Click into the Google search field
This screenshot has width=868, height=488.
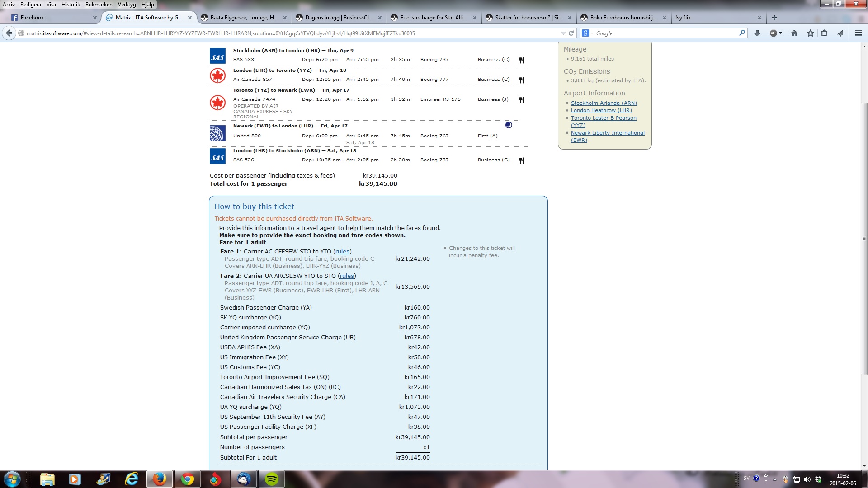pos(665,33)
